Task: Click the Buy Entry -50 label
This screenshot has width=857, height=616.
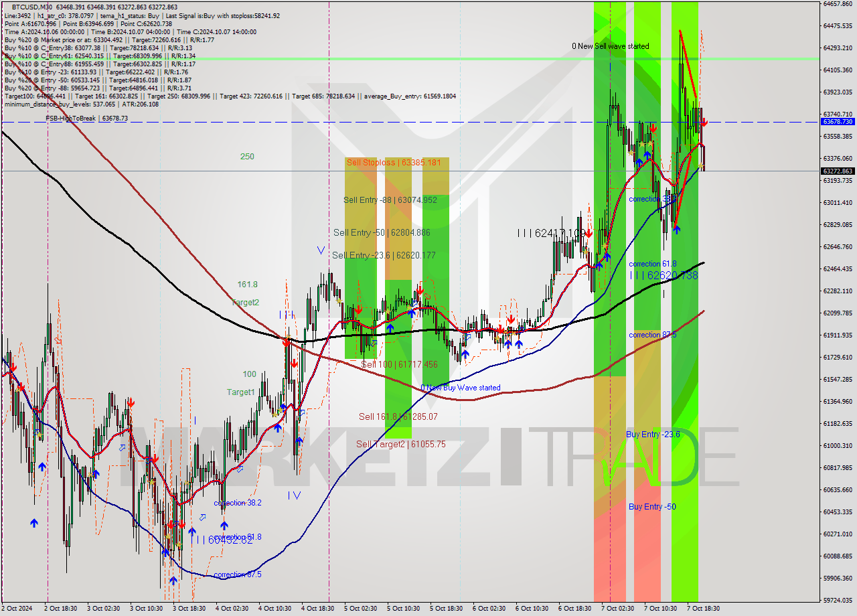Action: (652, 507)
